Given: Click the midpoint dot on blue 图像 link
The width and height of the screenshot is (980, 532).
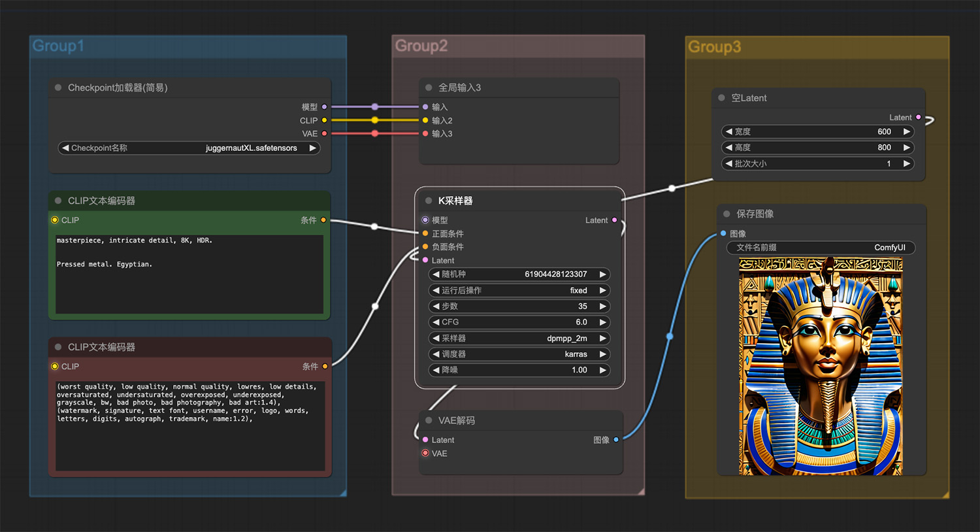Looking at the screenshot, I should (670, 336).
